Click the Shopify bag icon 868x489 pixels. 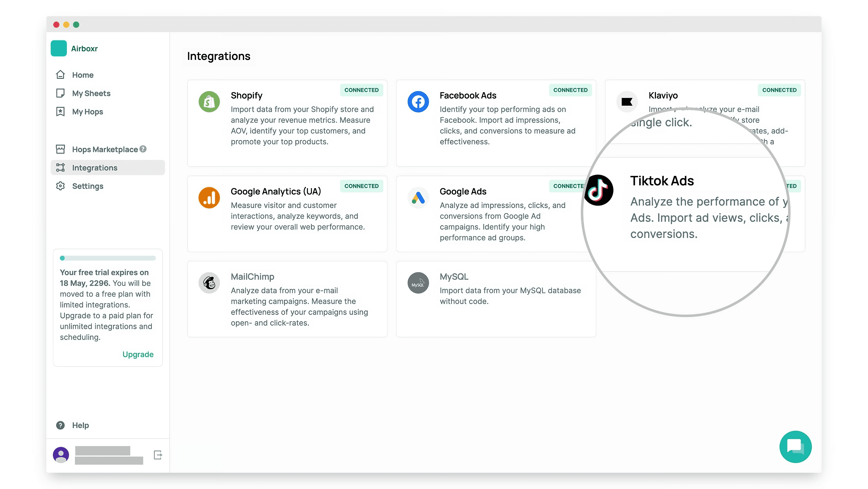coord(209,102)
